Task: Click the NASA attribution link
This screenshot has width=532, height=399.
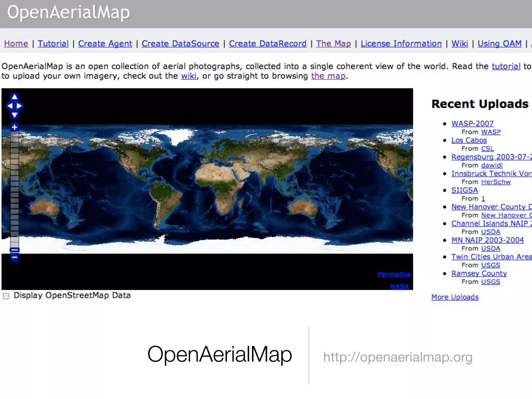Action: [x=400, y=286]
